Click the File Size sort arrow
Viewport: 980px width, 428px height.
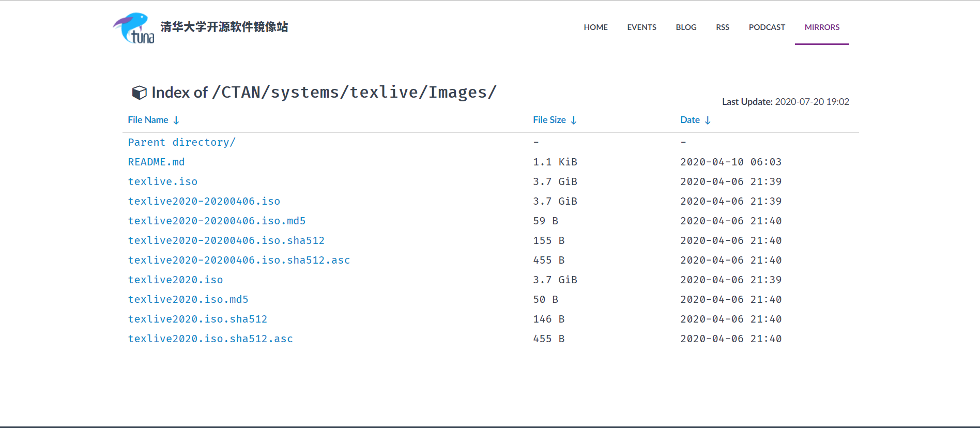[x=574, y=120]
